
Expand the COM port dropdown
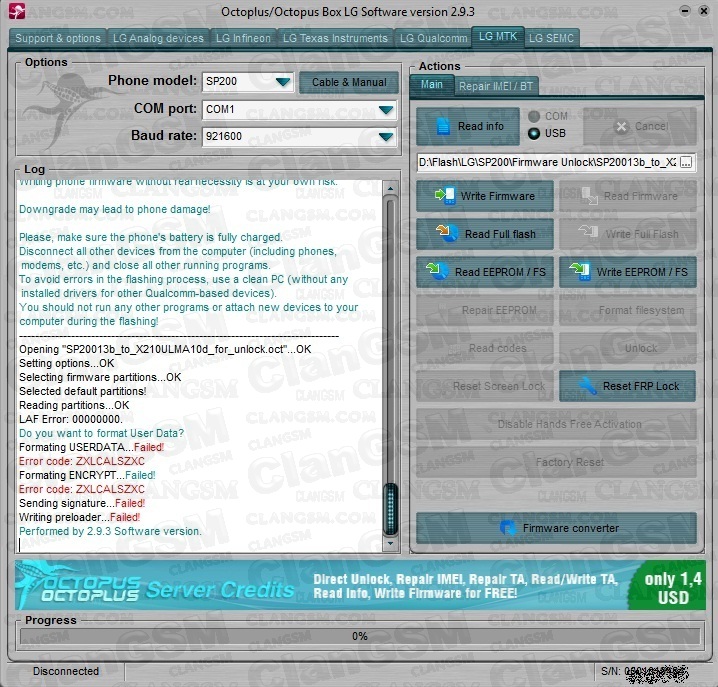(x=386, y=110)
